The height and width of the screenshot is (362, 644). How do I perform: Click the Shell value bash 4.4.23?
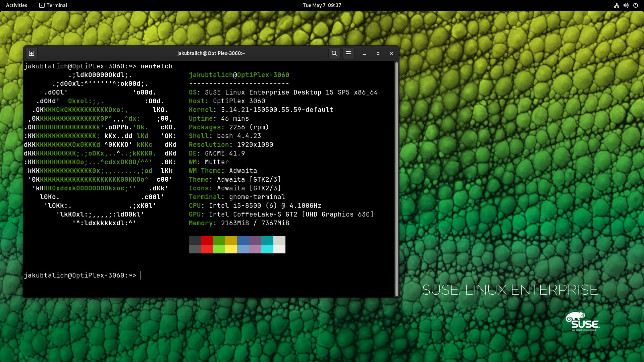click(x=239, y=136)
